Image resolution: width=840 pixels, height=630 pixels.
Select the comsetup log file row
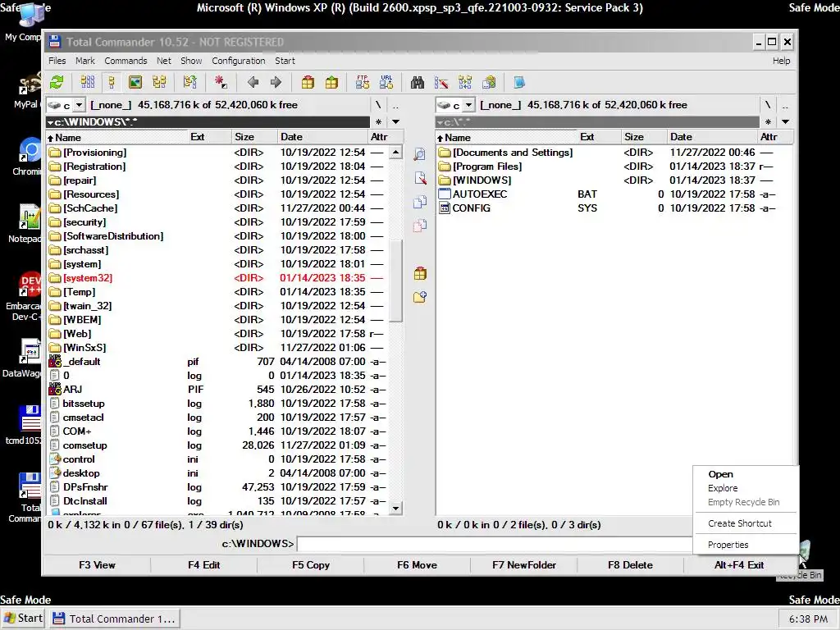pos(217,445)
